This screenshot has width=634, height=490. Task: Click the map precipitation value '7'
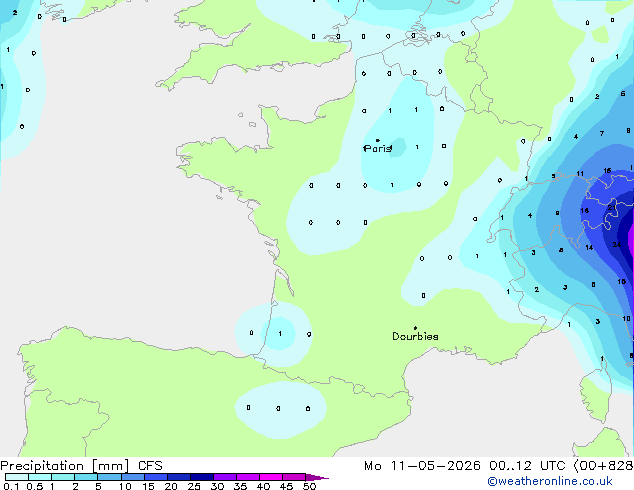click(602, 133)
